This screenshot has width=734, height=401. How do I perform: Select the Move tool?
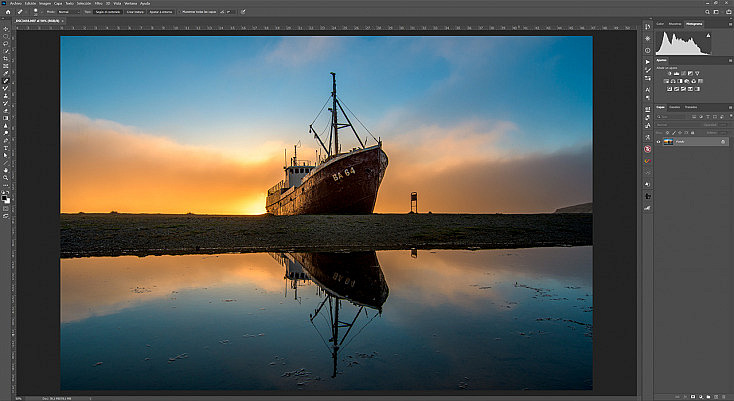click(x=6, y=29)
